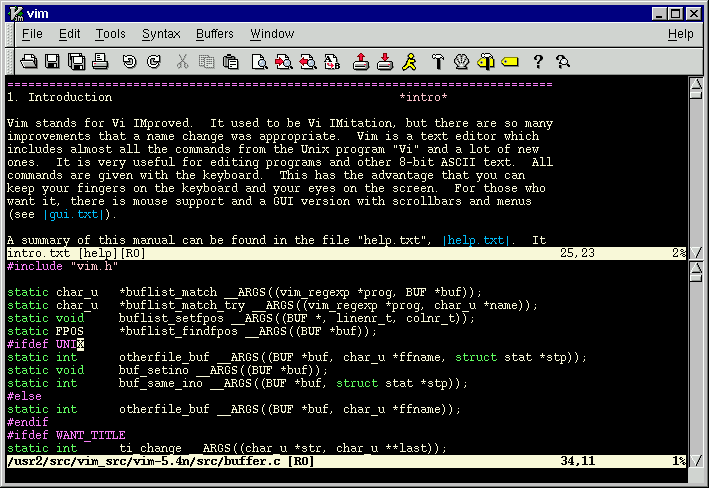Click the Find Next icon
709x488 pixels.
[284, 62]
